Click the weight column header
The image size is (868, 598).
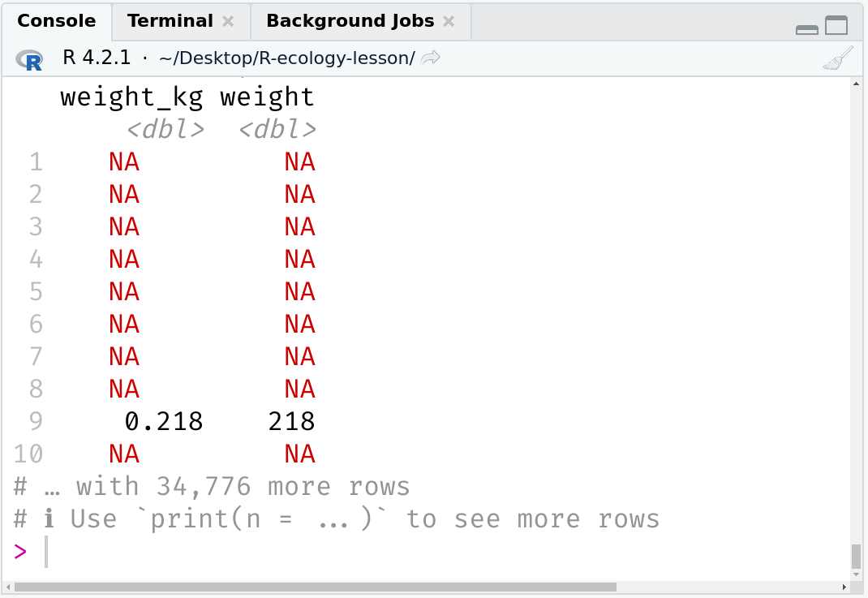pos(268,97)
